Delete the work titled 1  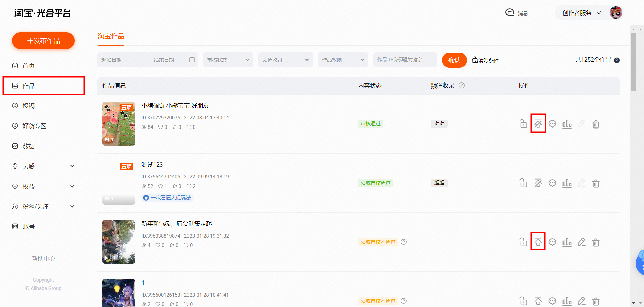(x=596, y=301)
